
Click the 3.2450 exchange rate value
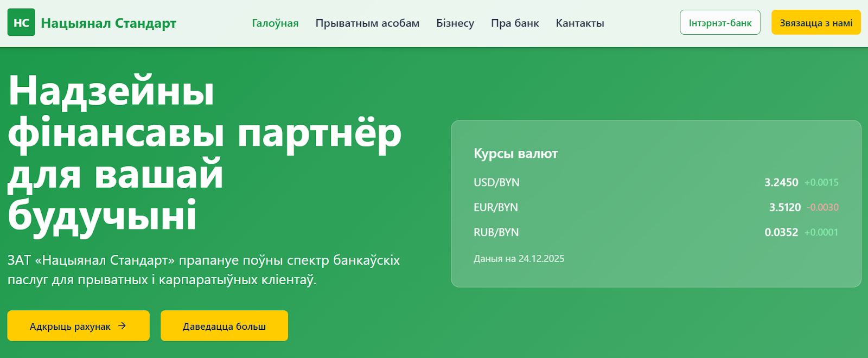tap(781, 183)
